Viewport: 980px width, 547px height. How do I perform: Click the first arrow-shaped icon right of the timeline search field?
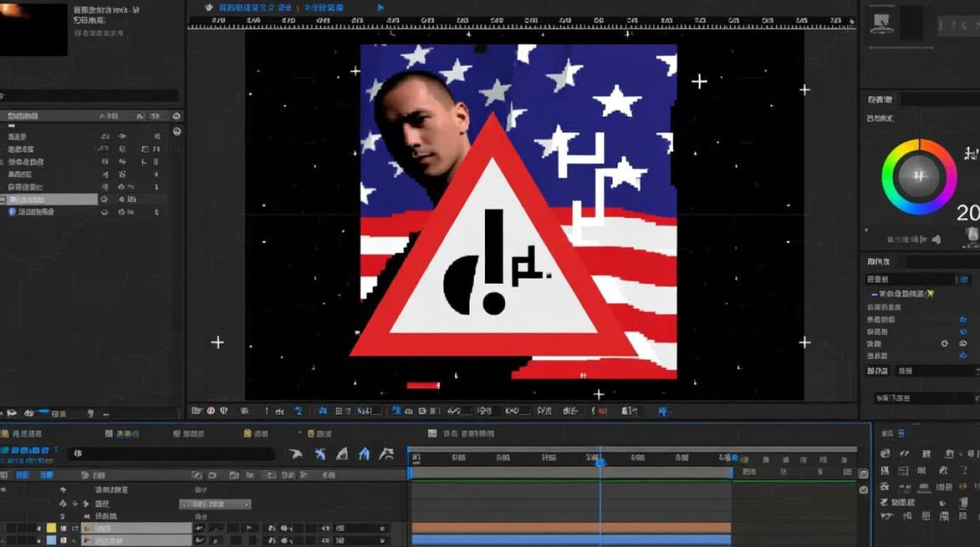(295, 454)
